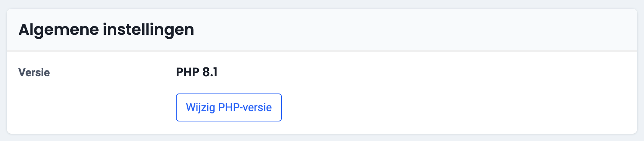The image size is (644, 141).
Task: Activate the button below PHP 8.1
Action: (229, 107)
